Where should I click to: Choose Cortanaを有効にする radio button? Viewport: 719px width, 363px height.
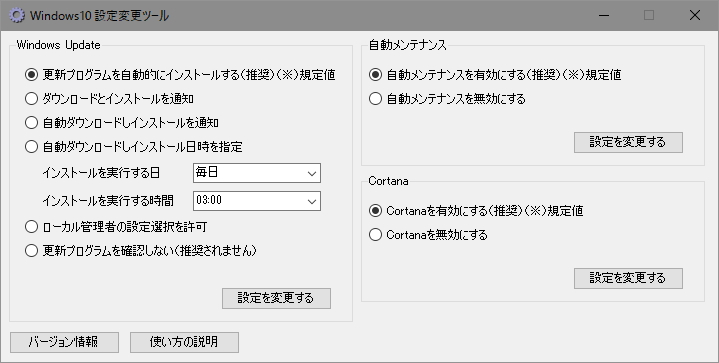pyautogui.click(x=375, y=211)
